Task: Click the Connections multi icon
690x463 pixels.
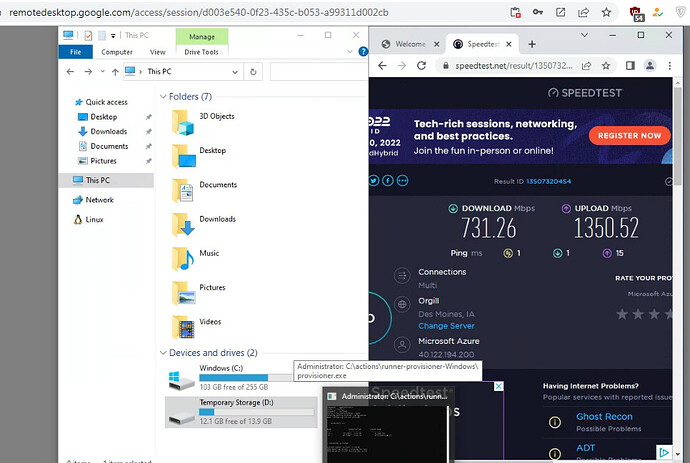Action: coord(401,277)
